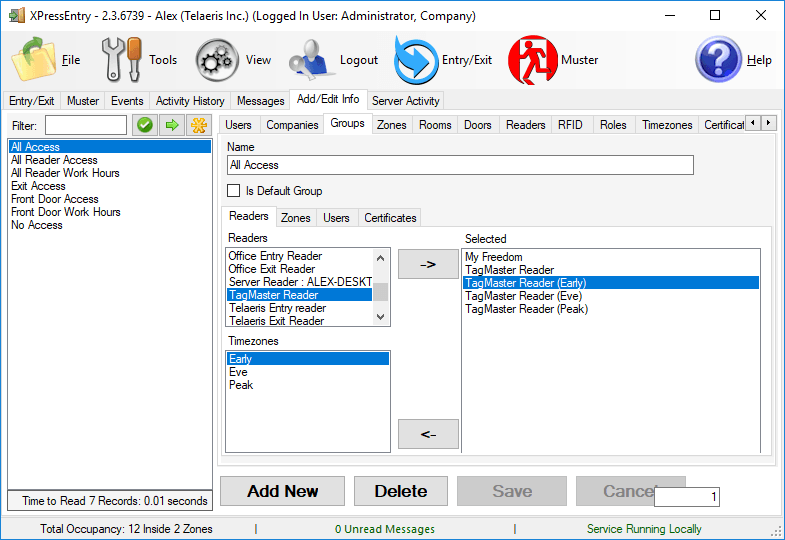Screen dimensions: 785x540
Task: Open the Certificates tab in group details
Action: click(x=390, y=218)
